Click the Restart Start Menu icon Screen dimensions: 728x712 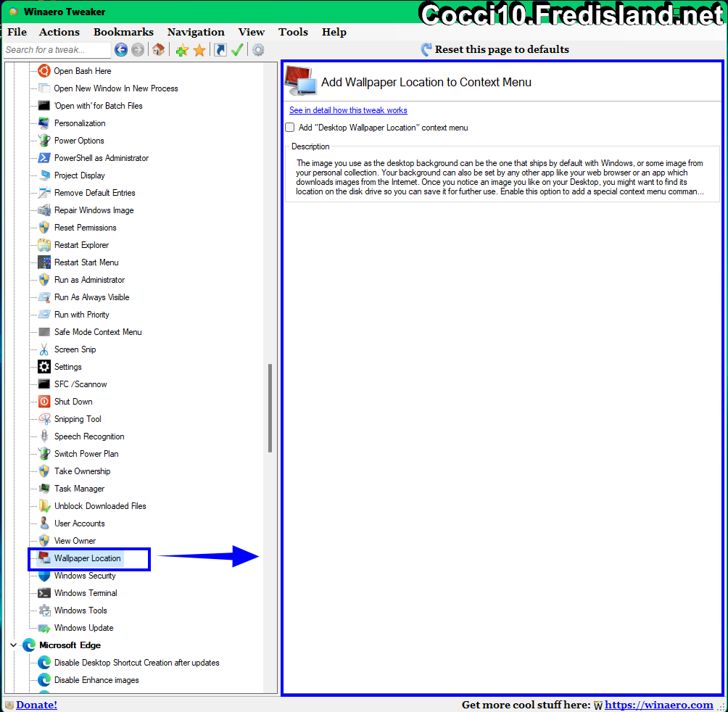pyautogui.click(x=44, y=262)
